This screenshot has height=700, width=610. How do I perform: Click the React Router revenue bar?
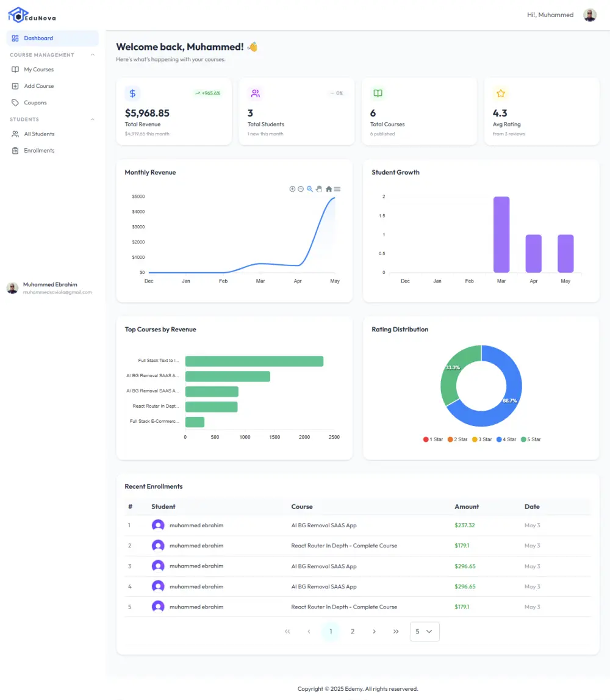(x=212, y=406)
